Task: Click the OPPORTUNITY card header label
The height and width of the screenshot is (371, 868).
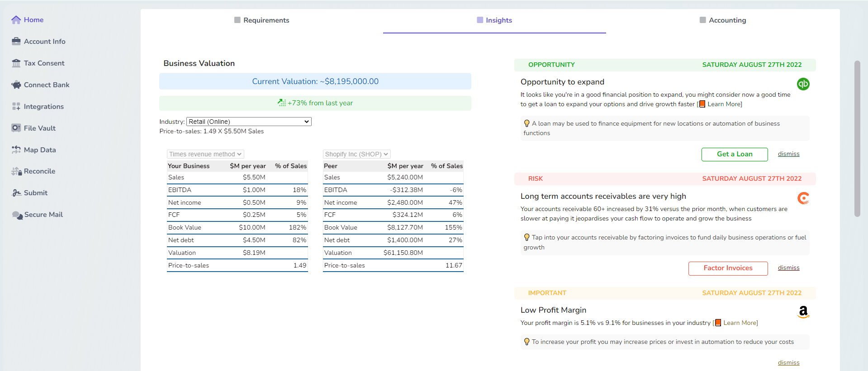Action: pos(551,65)
